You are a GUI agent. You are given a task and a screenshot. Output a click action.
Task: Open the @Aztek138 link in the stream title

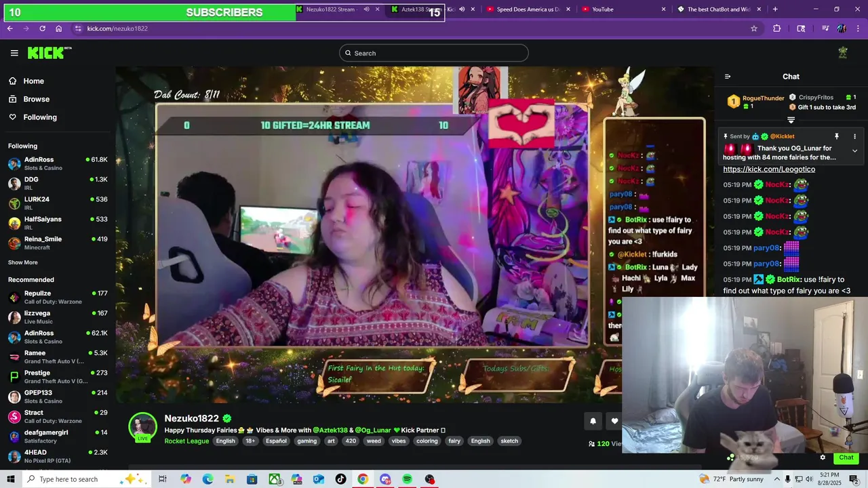(x=330, y=430)
